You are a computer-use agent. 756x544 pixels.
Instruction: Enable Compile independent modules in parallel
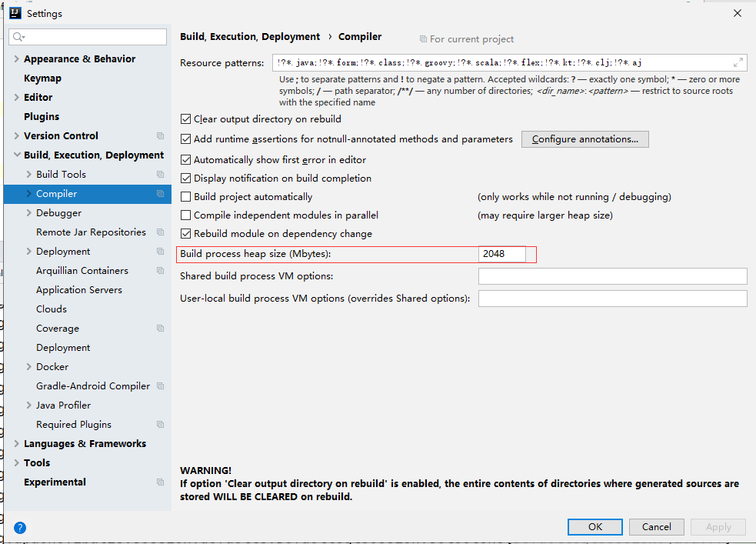coord(185,215)
